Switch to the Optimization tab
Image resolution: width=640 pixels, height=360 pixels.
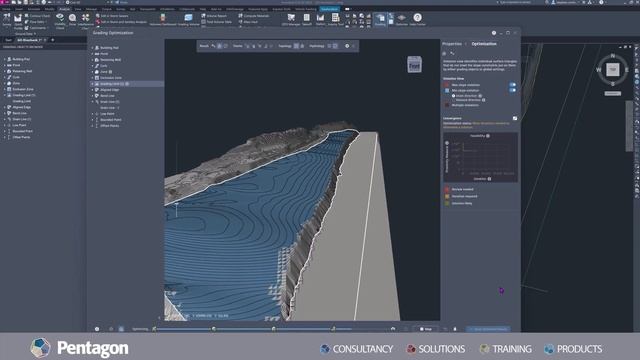click(x=484, y=44)
